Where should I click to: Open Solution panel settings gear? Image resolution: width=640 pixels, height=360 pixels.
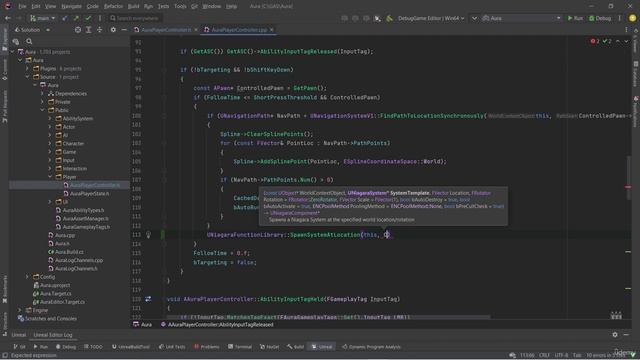113,30
